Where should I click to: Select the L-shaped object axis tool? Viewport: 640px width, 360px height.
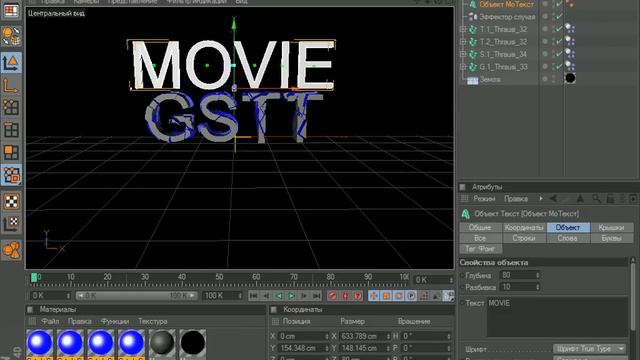(11, 85)
